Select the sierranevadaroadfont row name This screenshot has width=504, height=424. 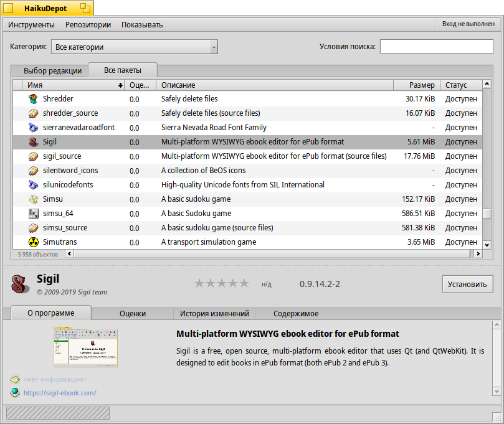click(78, 128)
